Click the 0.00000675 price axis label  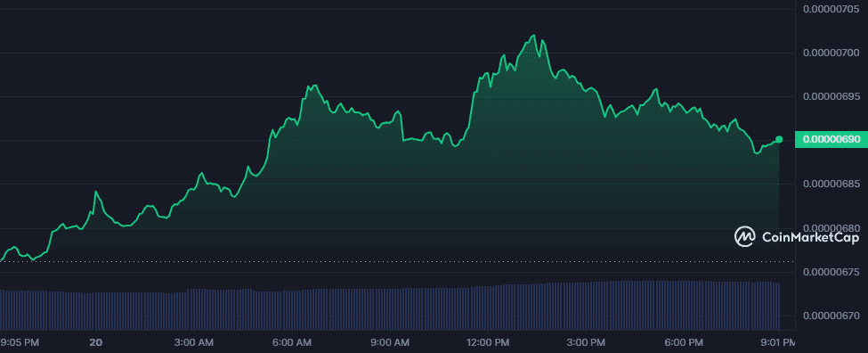pos(831,272)
